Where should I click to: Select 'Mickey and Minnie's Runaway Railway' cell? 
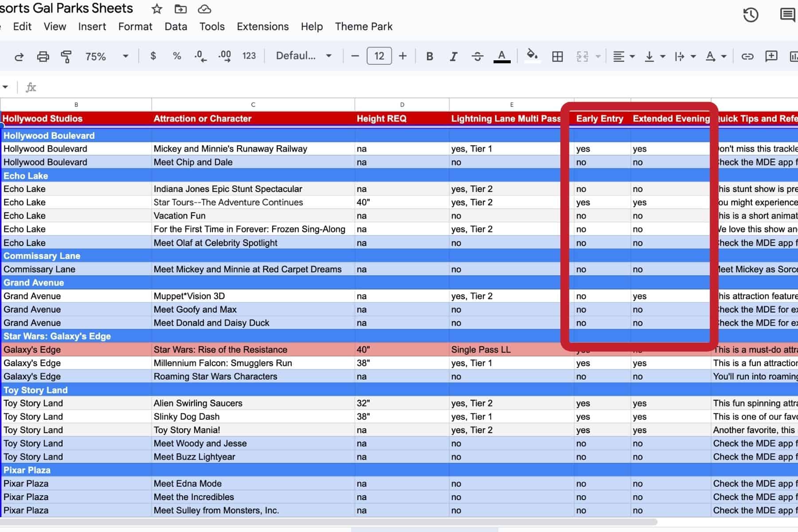click(x=253, y=149)
